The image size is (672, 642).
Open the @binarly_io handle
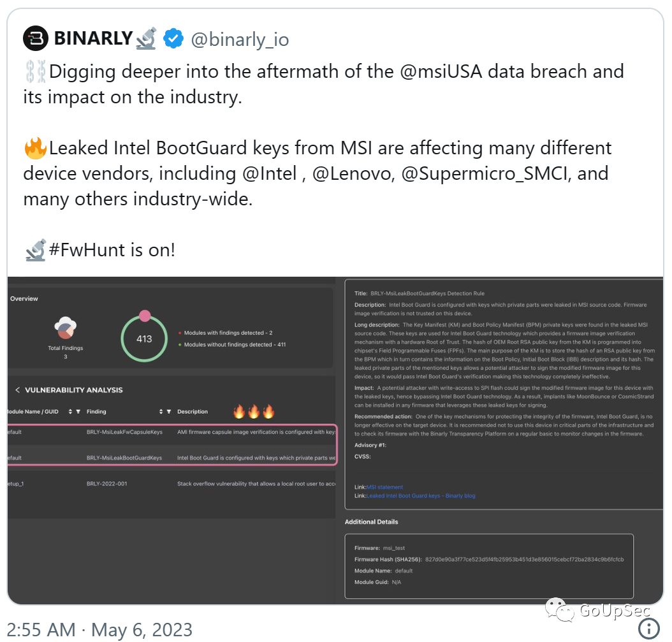tap(240, 40)
